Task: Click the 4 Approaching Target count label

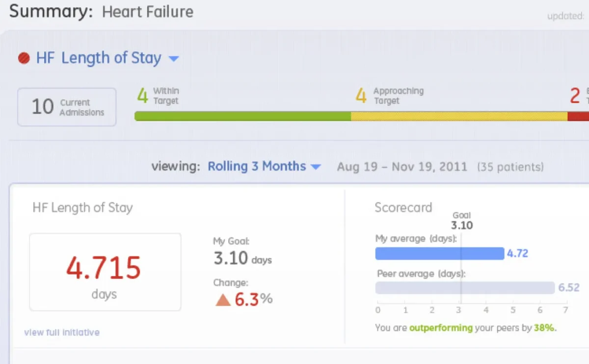Action: (x=389, y=96)
